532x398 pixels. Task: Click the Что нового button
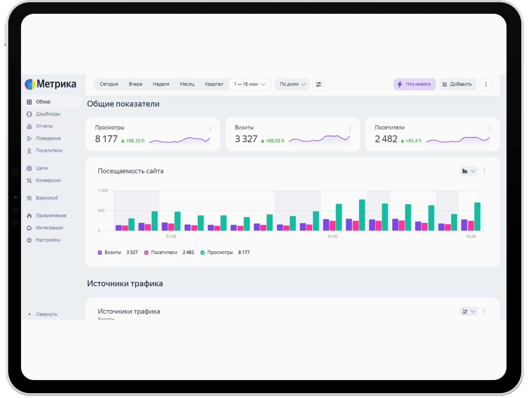click(x=414, y=84)
